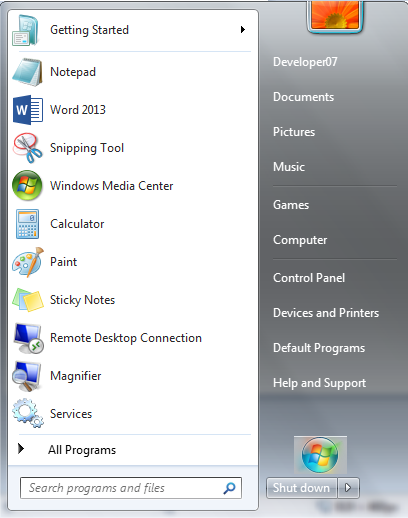
Task: Open the Services gears icon
Action: click(28, 413)
